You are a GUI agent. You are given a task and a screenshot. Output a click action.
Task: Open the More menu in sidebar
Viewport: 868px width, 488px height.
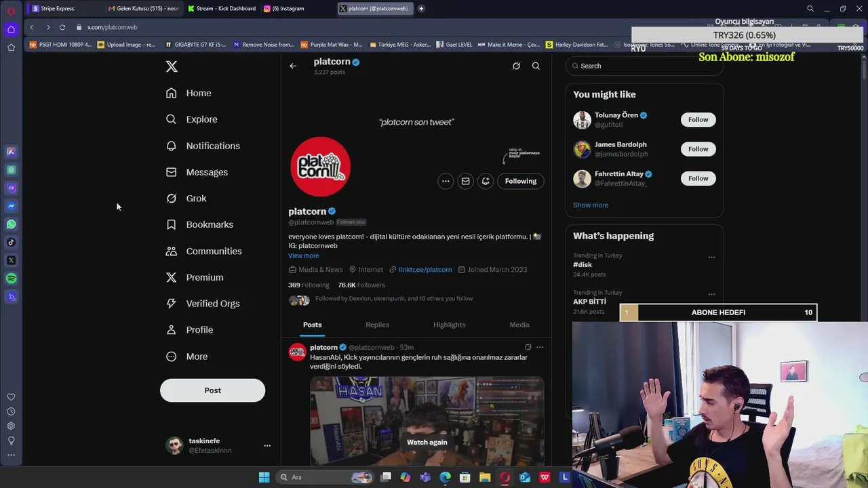pos(187,357)
